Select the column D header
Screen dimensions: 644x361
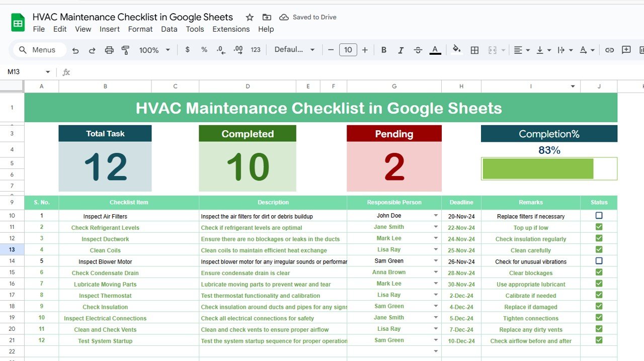[x=248, y=86]
